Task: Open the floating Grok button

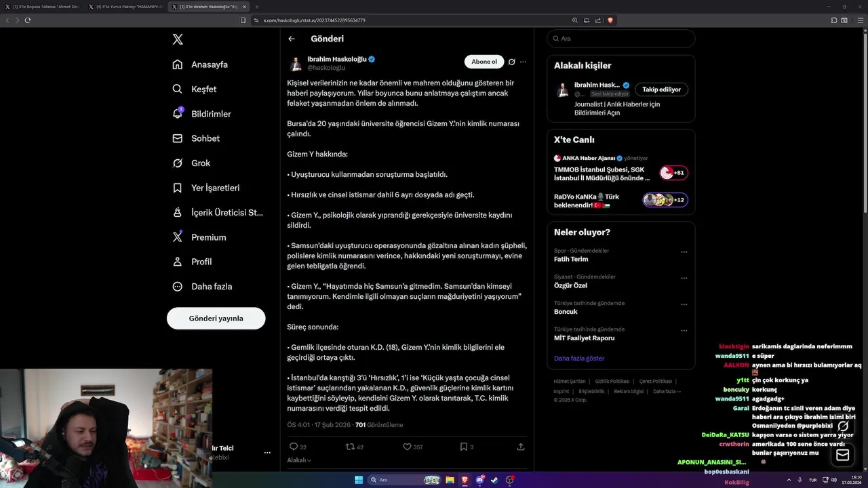Action: pos(843,426)
